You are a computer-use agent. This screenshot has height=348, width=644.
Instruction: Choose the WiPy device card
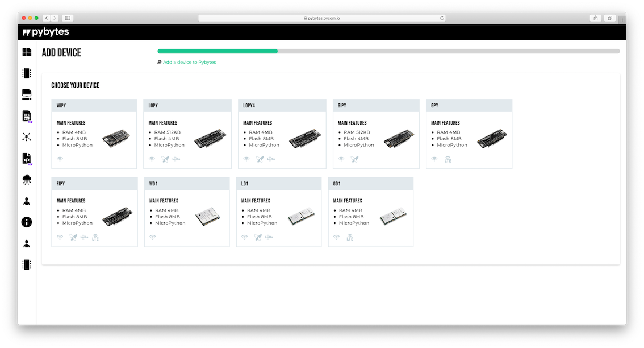tap(94, 134)
